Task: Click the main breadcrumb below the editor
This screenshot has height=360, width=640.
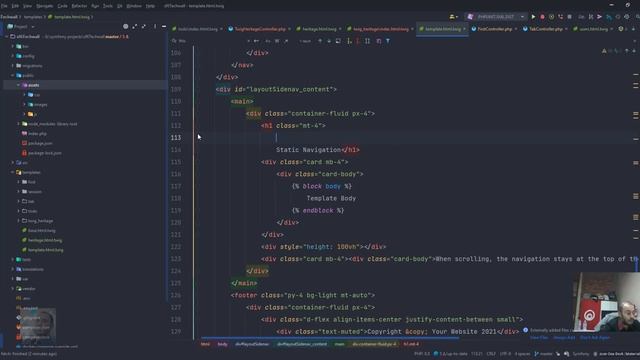Action: pyautogui.click(x=340, y=344)
